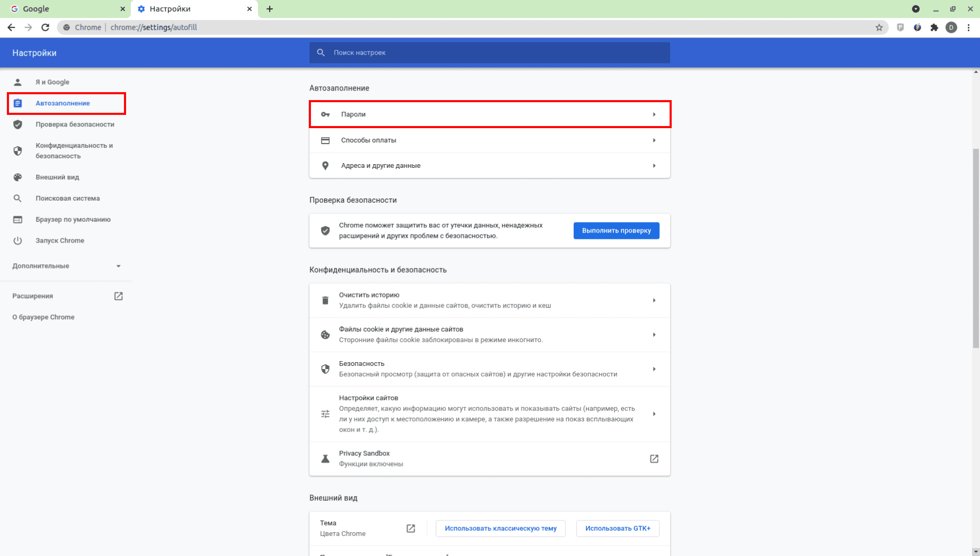
Task: Open the Privacy Sandbox external link icon
Action: [654, 459]
